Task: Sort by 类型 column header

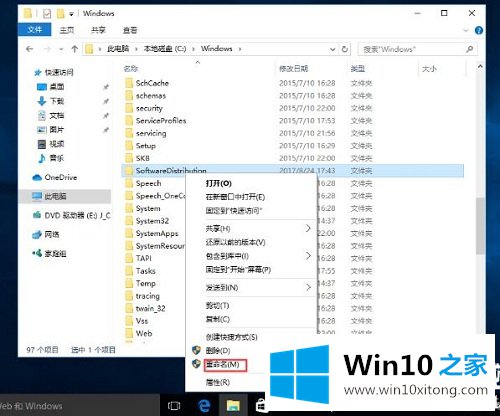Action: click(358, 69)
